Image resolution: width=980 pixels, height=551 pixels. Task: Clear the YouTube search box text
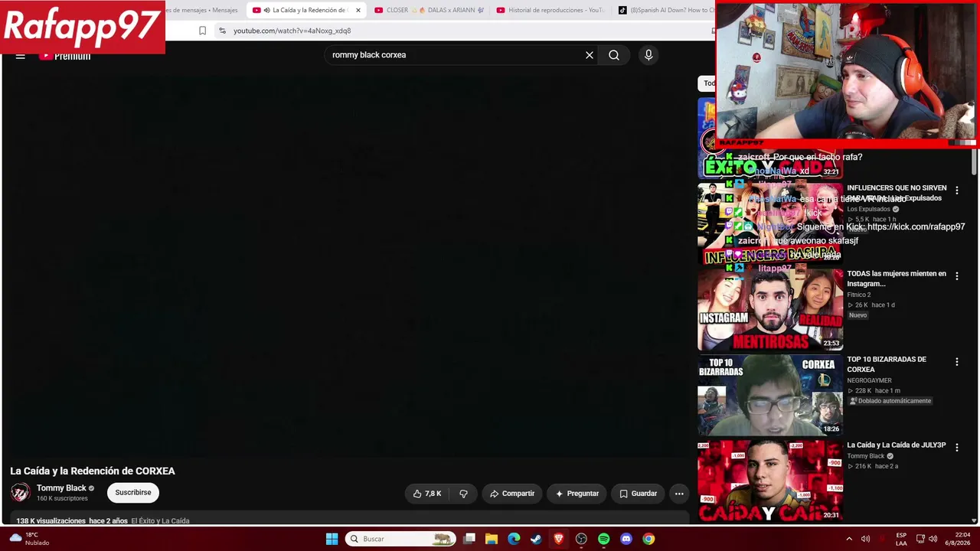coord(590,55)
